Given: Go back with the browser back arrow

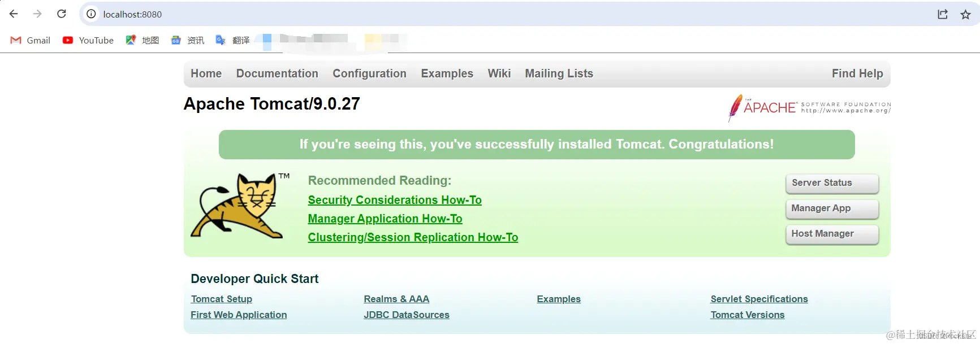Looking at the screenshot, I should click(x=14, y=14).
